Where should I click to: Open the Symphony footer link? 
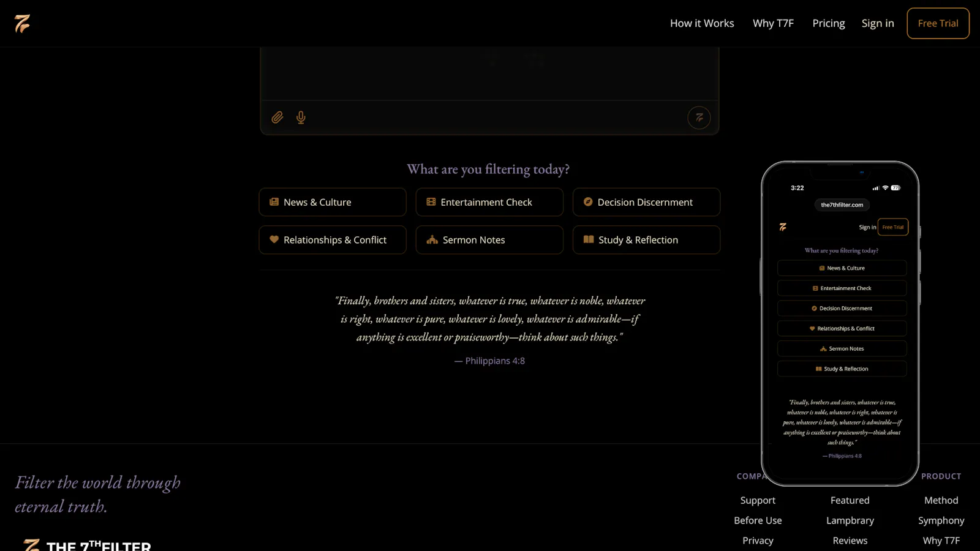941,520
